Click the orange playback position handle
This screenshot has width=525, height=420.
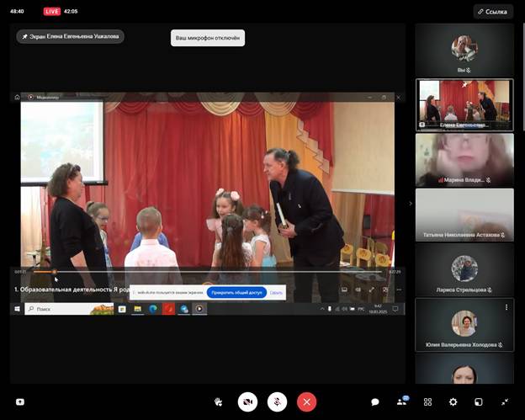click(x=54, y=272)
